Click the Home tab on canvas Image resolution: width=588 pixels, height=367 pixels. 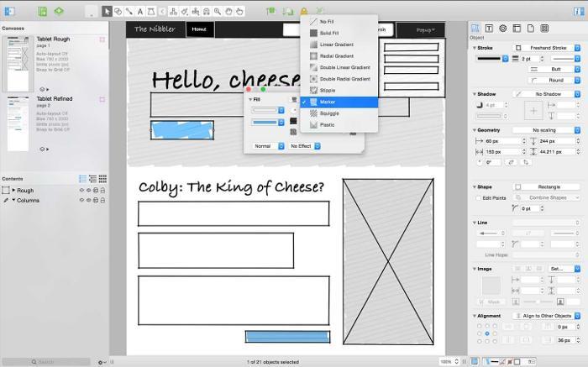(200, 29)
